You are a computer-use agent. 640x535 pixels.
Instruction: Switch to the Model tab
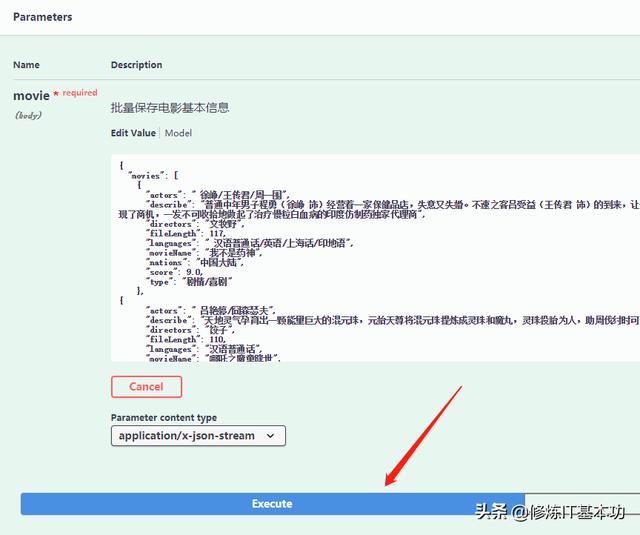coord(178,133)
